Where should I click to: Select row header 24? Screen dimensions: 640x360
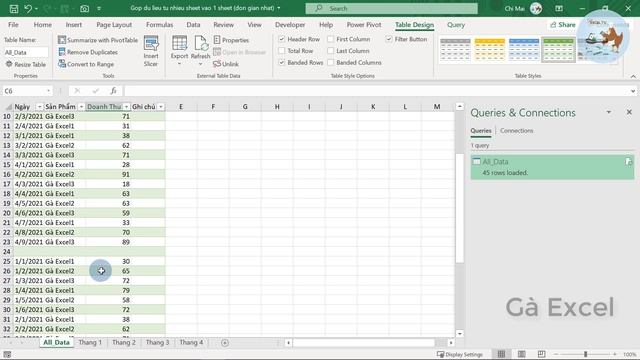pyautogui.click(x=7, y=251)
